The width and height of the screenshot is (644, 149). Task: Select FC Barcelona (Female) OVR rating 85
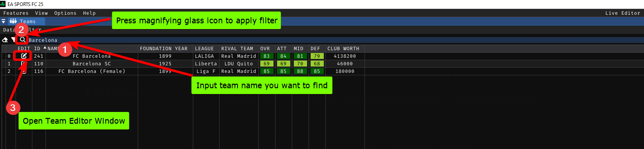coord(267,71)
